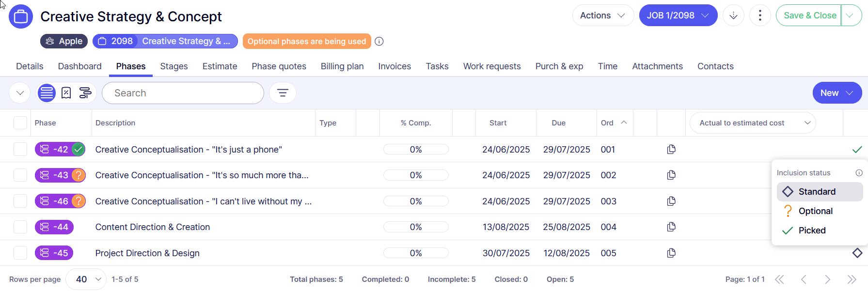Select the list view icon in toolbar
868x292 pixels.
(x=47, y=93)
